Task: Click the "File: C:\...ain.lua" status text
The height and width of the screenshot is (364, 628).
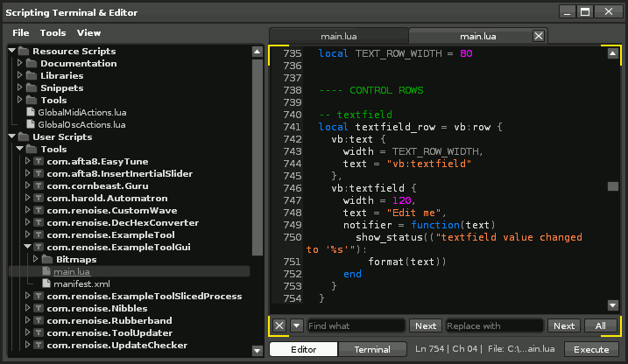Action: tap(521, 349)
